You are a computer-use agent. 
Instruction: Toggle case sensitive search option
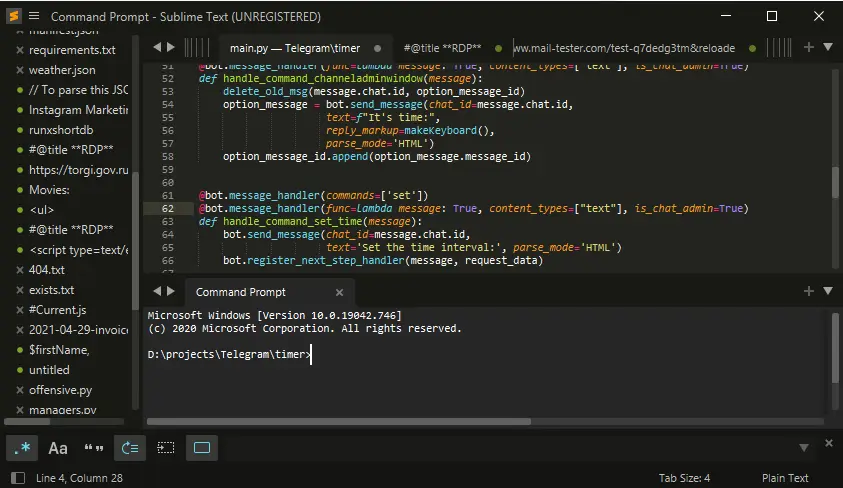(58, 448)
